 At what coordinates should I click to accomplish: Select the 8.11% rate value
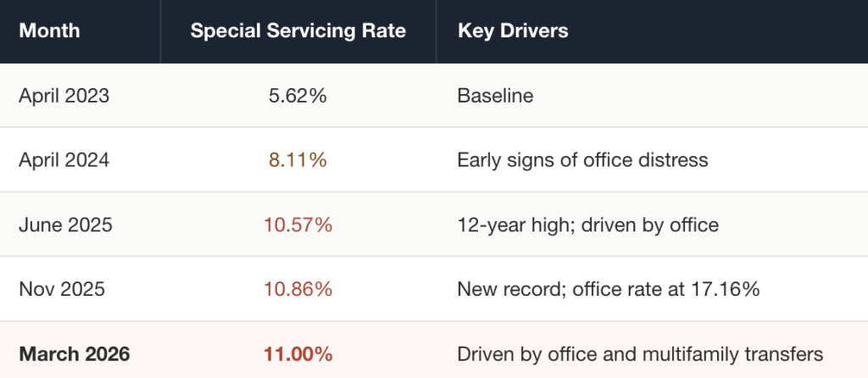[298, 160]
